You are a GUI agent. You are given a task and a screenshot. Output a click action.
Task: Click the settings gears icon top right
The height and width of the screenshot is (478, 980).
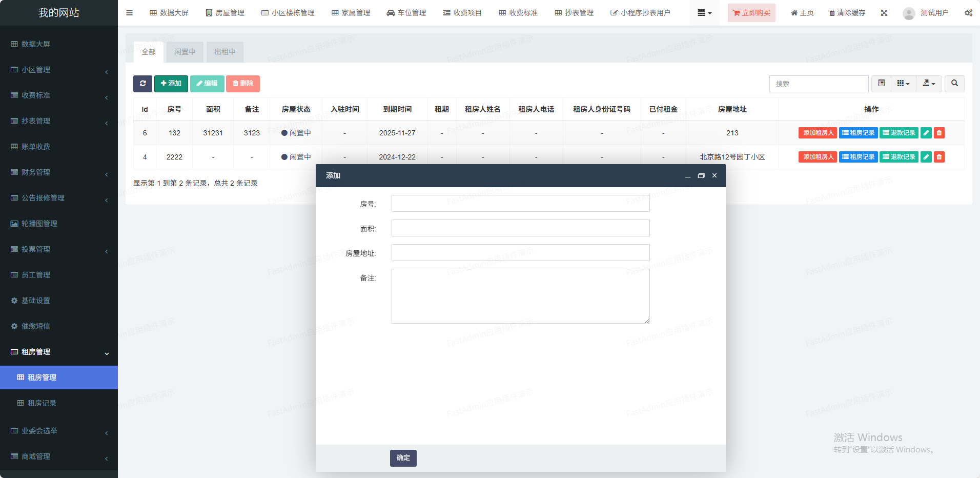tap(968, 13)
